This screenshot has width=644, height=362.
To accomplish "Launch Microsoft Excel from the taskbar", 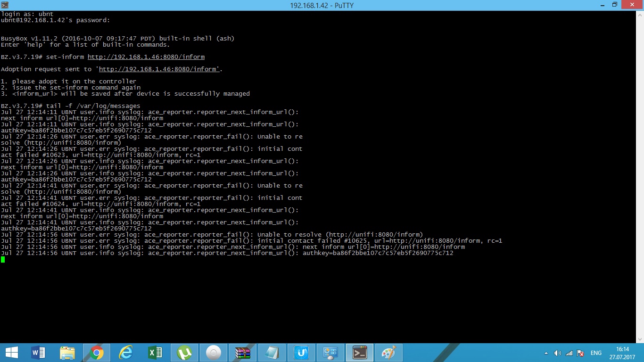I will click(x=155, y=353).
